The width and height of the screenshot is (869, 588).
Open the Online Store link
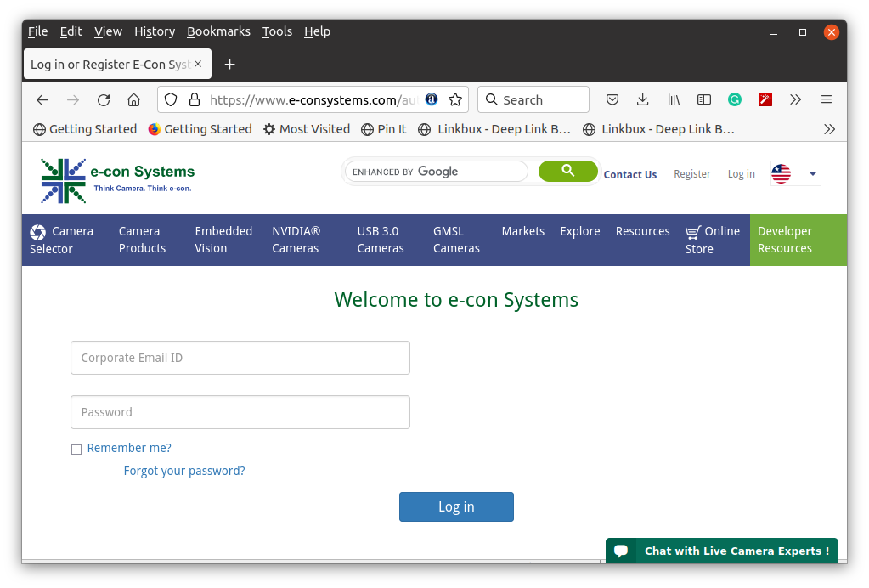click(712, 240)
